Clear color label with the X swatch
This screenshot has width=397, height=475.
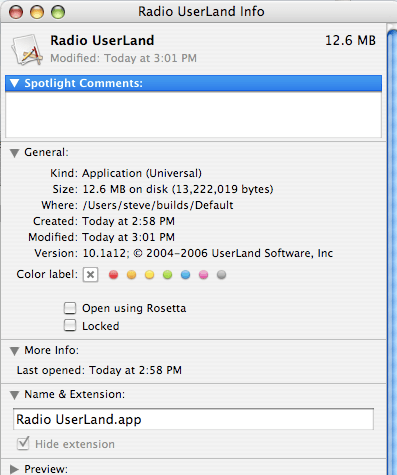pos(90,275)
